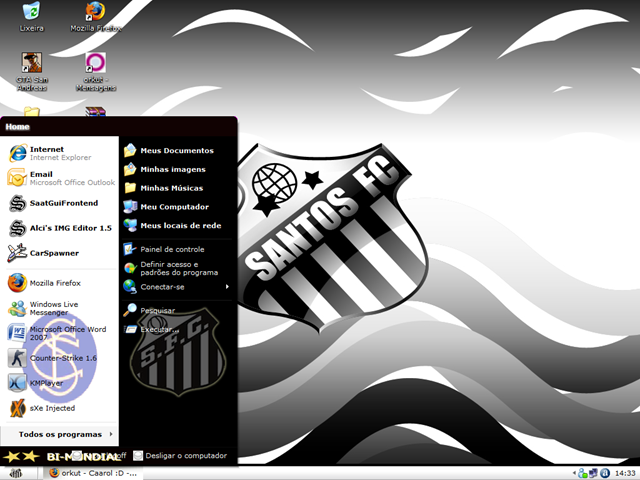Click the Minhas imagens folder icon
This screenshot has width=640, height=480.
click(130, 169)
